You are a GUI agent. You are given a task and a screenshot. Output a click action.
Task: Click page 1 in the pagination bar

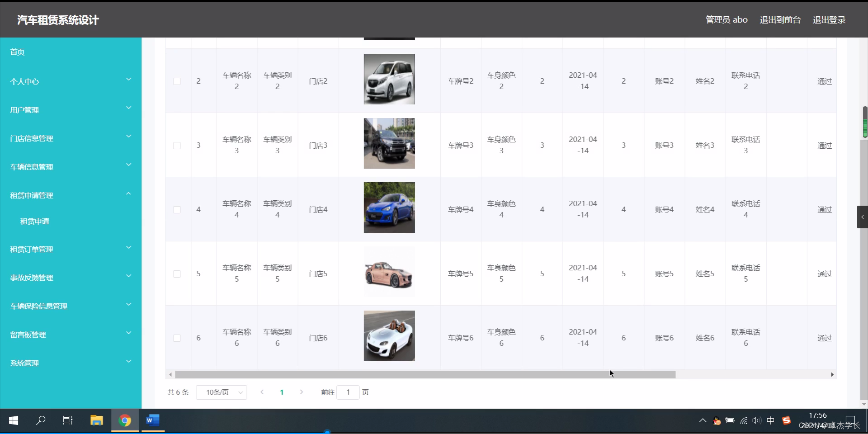282,392
